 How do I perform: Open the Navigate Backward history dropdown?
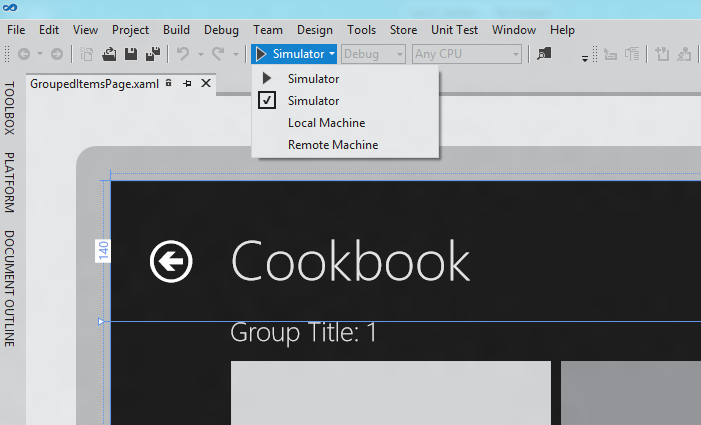tap(40, 54)
